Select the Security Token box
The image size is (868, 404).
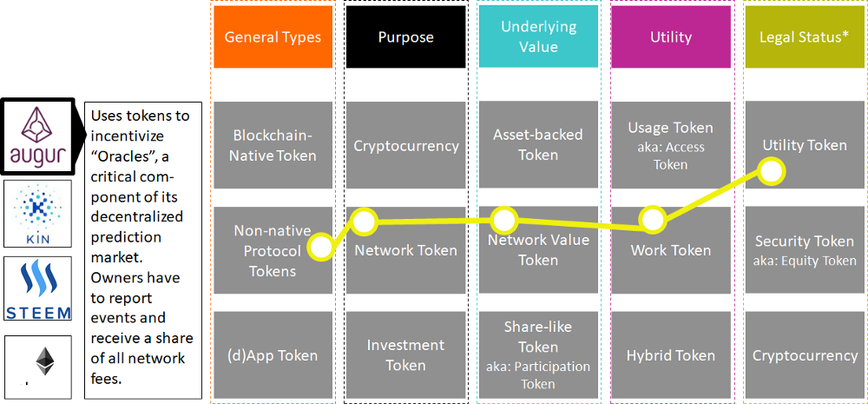[x=804, y=250]
